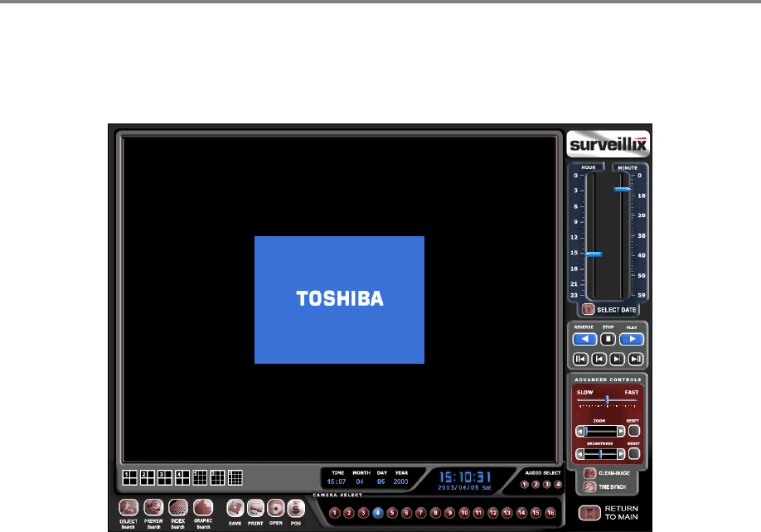Image resolution: width=761 pixels, height=532 pixels.
Task: Select audio channel 3
Action: [547, 485]
